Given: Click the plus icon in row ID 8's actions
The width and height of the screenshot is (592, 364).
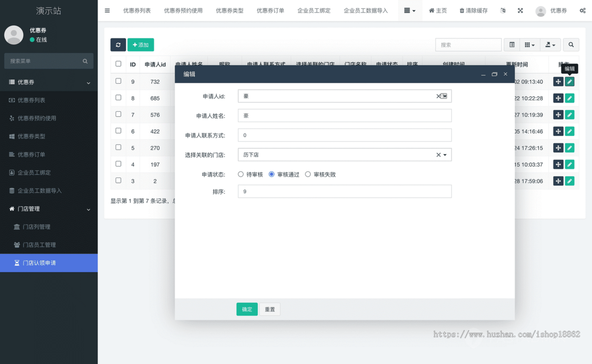Looking at the screenshot, I should [558, 98].
